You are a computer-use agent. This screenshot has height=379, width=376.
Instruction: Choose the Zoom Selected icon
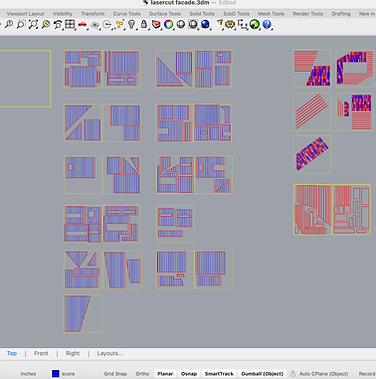click(45, 24)
